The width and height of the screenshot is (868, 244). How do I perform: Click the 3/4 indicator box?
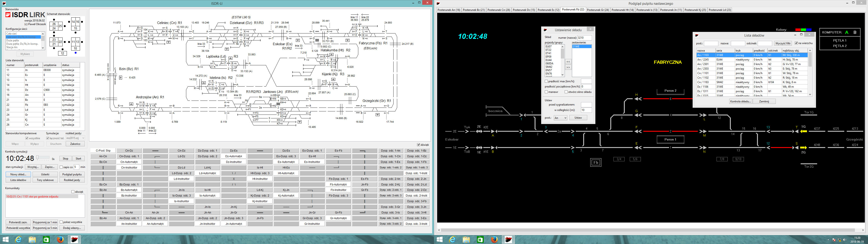point(619,159)
